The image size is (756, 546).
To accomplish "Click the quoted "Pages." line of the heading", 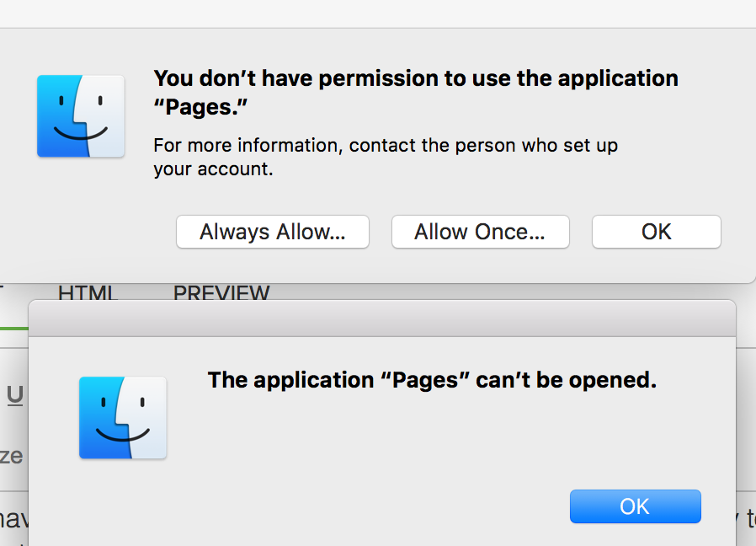I will (x=202, y=107).
